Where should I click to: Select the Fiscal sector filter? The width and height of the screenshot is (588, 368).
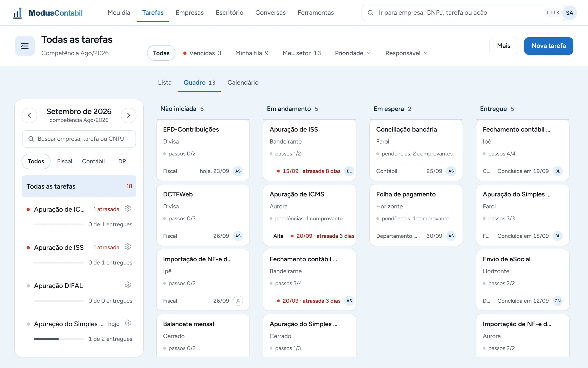(65, 161)
